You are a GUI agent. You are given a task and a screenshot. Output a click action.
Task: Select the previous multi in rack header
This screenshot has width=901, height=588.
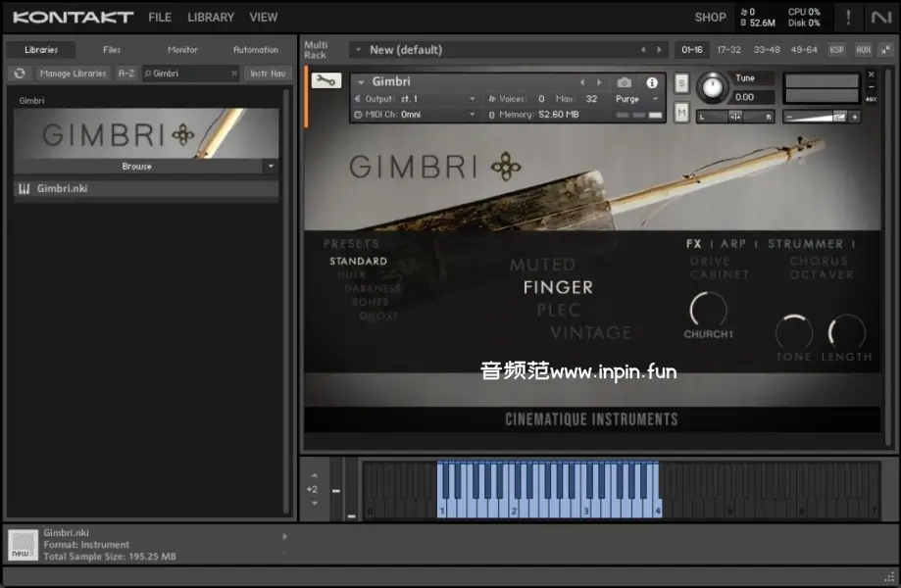pos(643,50)
